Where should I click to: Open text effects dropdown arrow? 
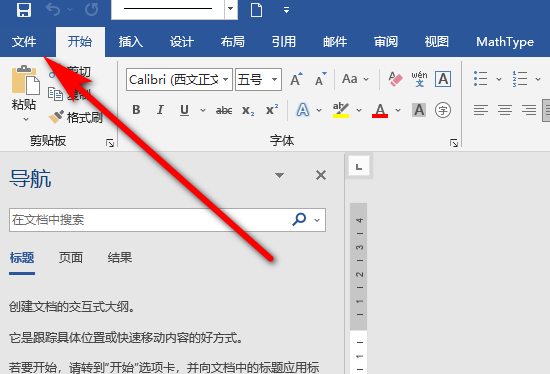(319, 111)
